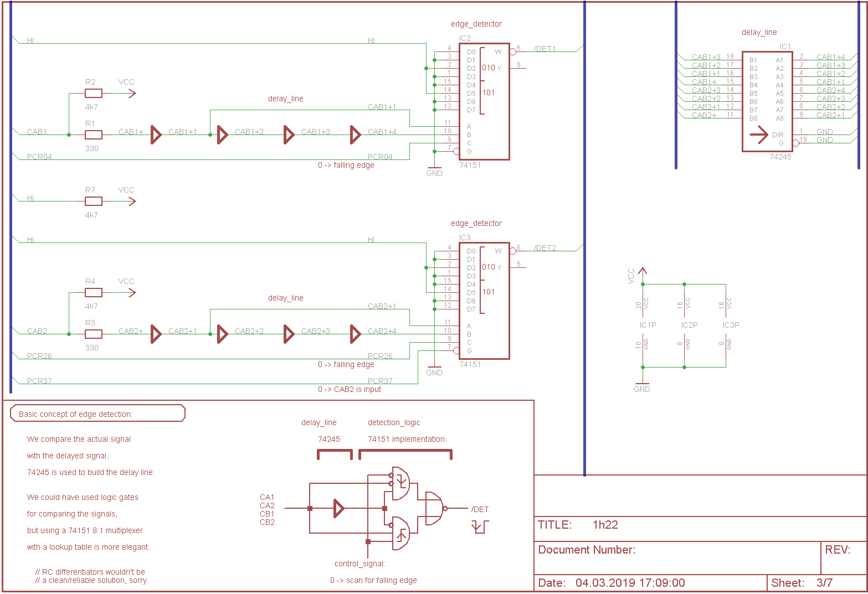Screen dimensions: 868x594
Task: Click the falling edge symbol under /DET
Action: tap(480, 526)
